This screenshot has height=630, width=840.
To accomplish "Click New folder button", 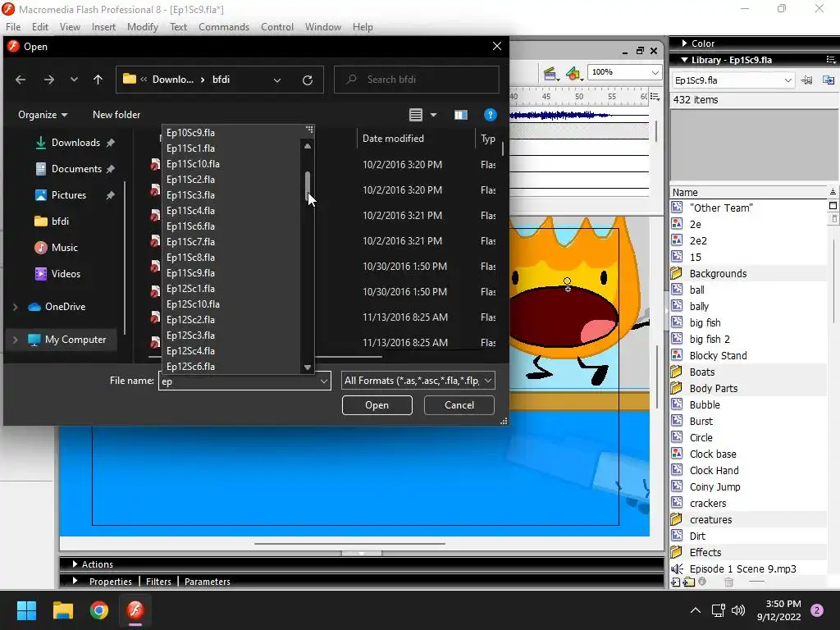I will pos(116,115).
